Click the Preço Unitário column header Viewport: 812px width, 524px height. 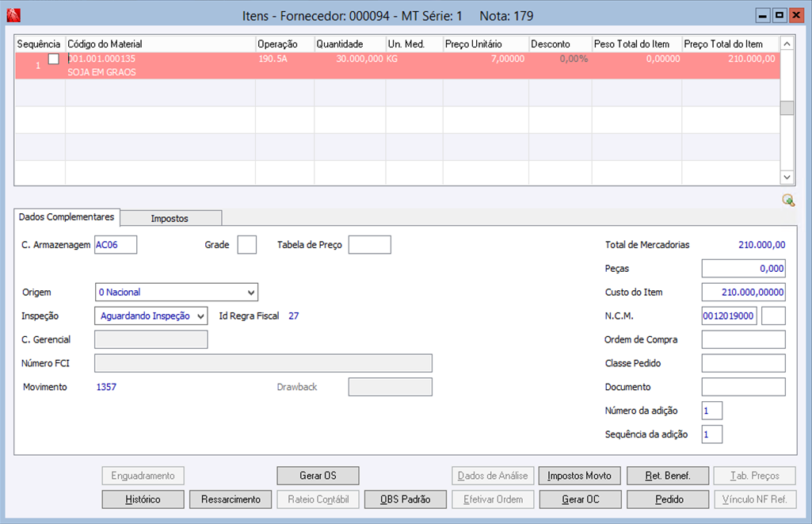point(486,44)
